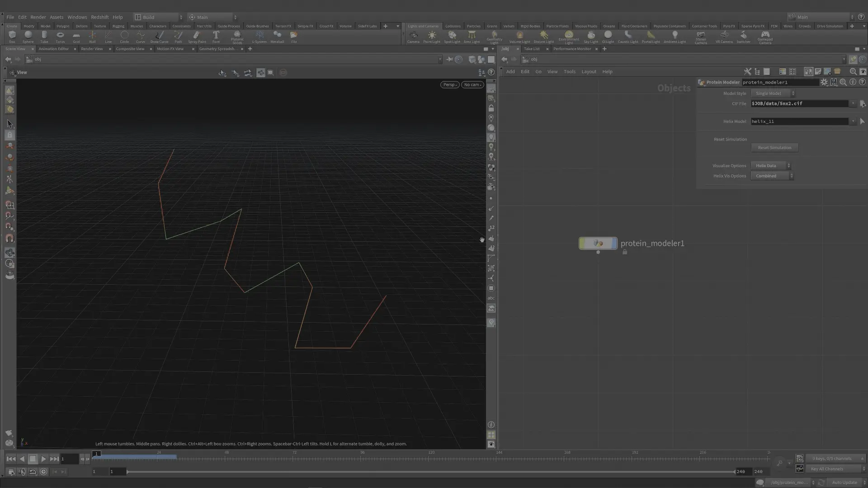
Task: Toggle the viewport lock icon
Action: click(x=491, y=108)
